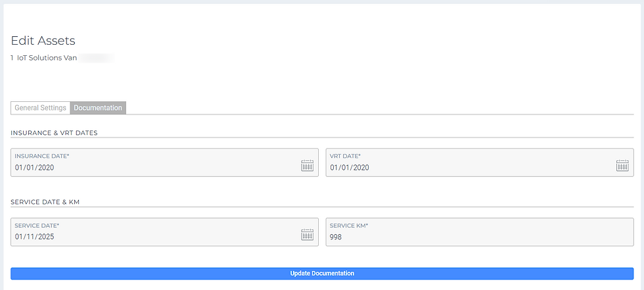Click the Edit Assets page heading

[x=43, y=41]
